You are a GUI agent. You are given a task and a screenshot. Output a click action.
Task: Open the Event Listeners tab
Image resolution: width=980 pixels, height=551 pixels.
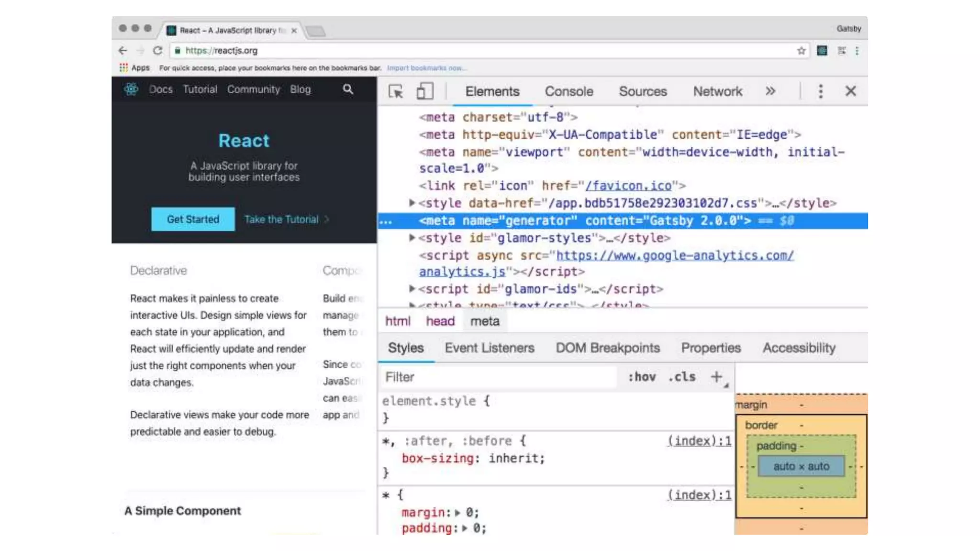click(x=489, y=348)
